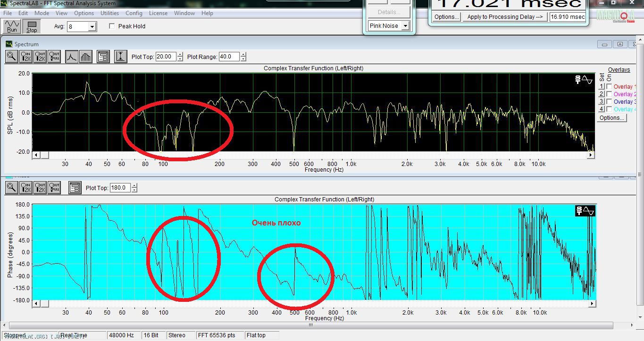Click Set button 3 for overlay

(602, 102)
